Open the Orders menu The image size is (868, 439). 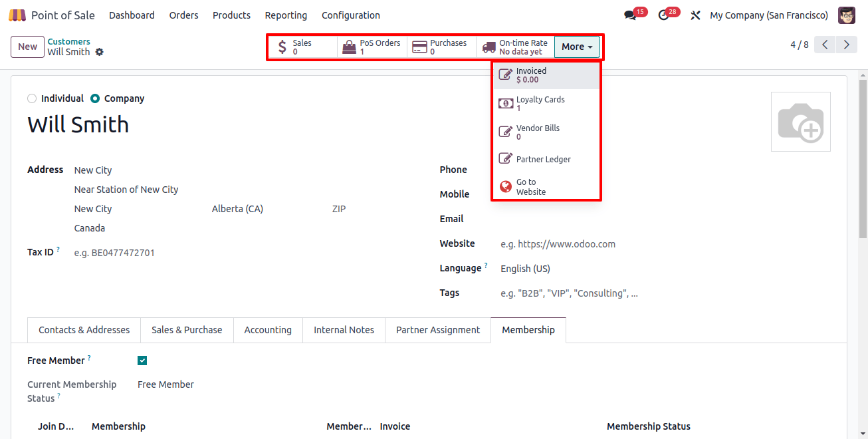[183, 15]
